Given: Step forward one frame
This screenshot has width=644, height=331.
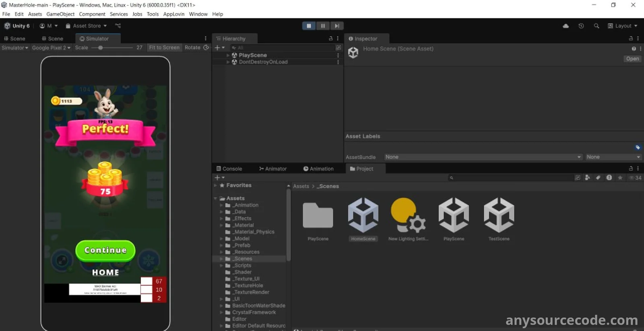Looking at the screenshot, I should point(337,26).
